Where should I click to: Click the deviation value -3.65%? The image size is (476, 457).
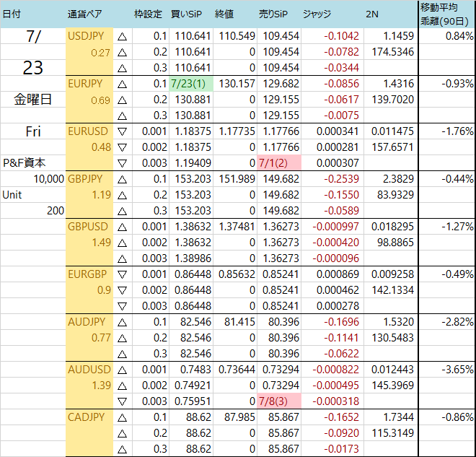click(x=457, y=370)
